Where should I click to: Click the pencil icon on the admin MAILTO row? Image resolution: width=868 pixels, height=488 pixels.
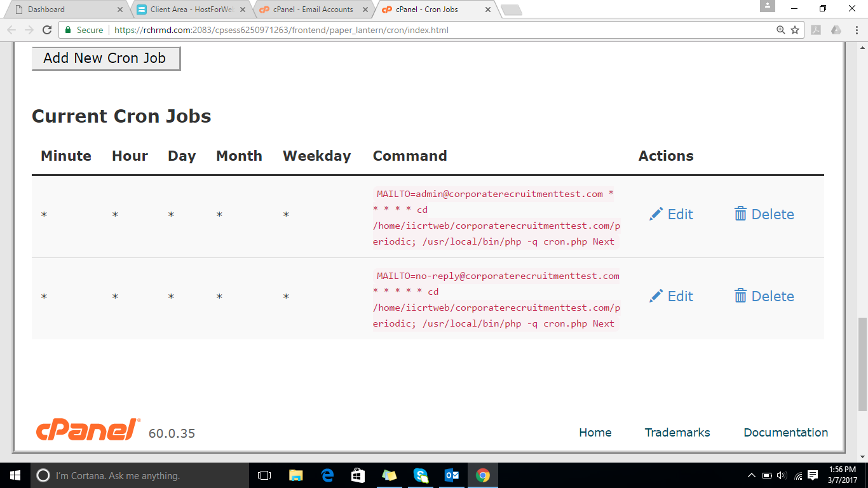click(656, 214)
